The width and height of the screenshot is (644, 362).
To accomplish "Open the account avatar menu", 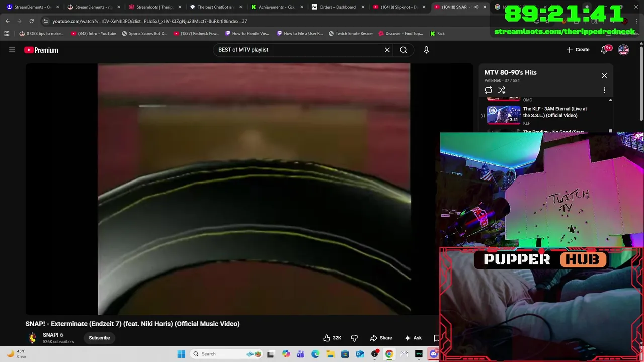I will (623, 50).
